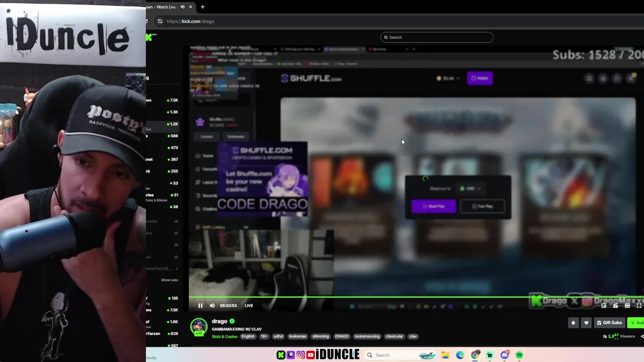The image size is (644, 362).
Task: Open Microsoft Edge from the taskbar
Action: (460, 355)
